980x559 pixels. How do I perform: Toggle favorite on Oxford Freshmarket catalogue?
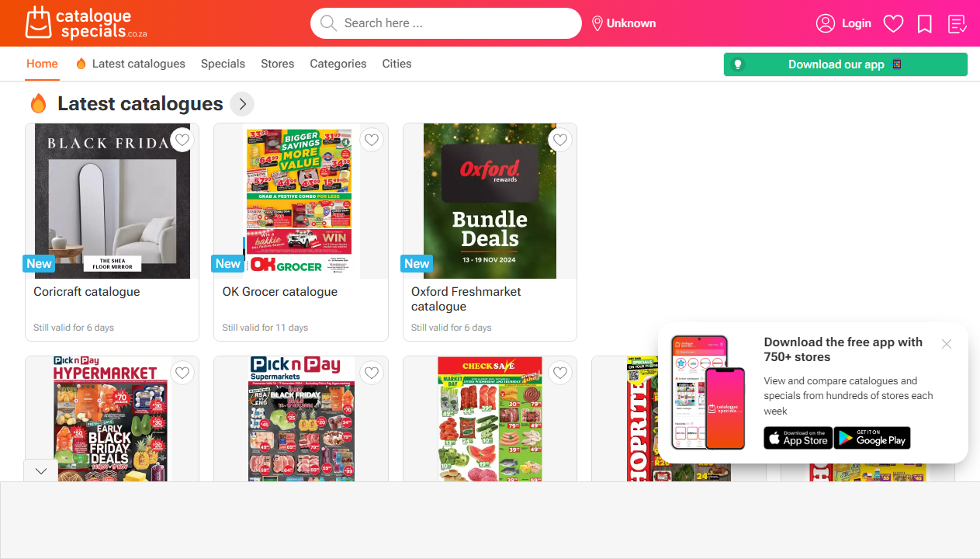click(560, 140)
